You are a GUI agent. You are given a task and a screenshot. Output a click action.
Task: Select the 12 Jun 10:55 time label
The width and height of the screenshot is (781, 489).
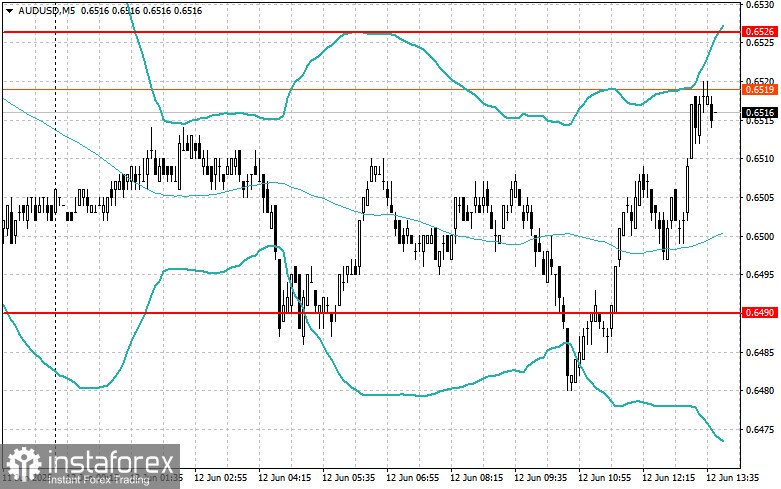[x=605, y=478]
